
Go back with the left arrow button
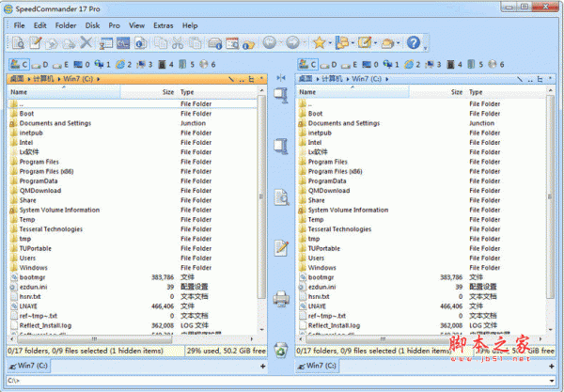269,42
